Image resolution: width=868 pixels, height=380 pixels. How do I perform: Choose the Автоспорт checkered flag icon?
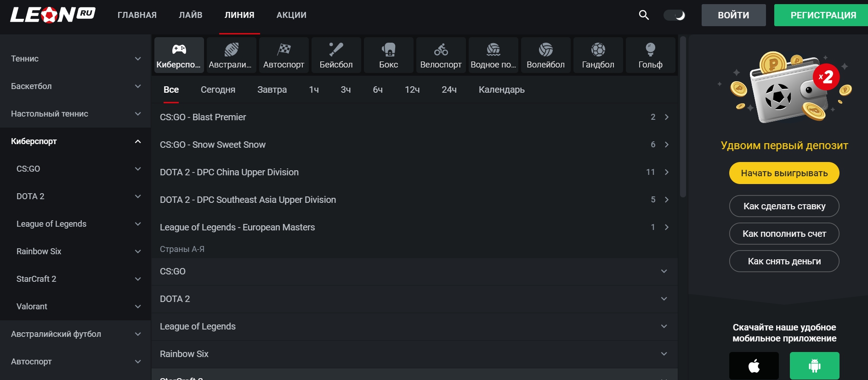[284, 55]
